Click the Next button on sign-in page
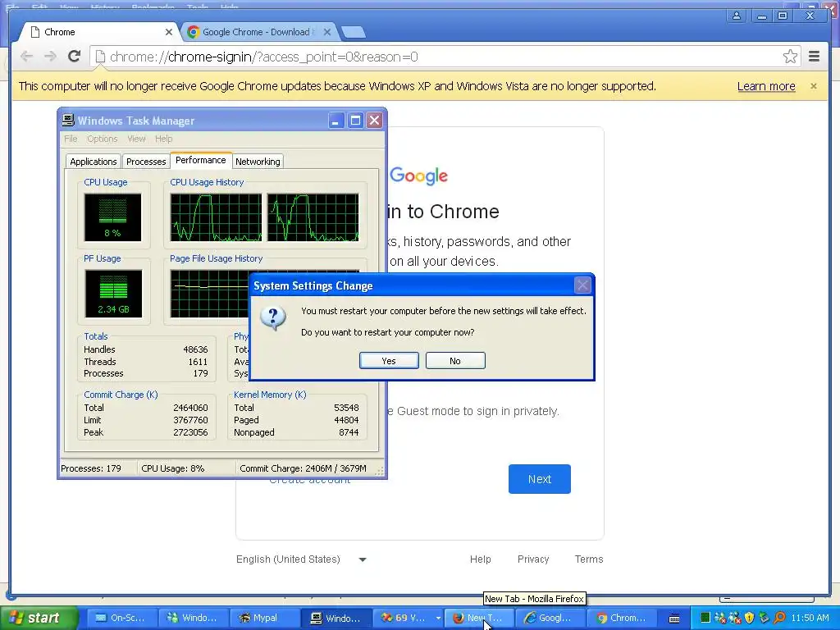The height and width of the screenshot is (630, 840). click(540, 479)
